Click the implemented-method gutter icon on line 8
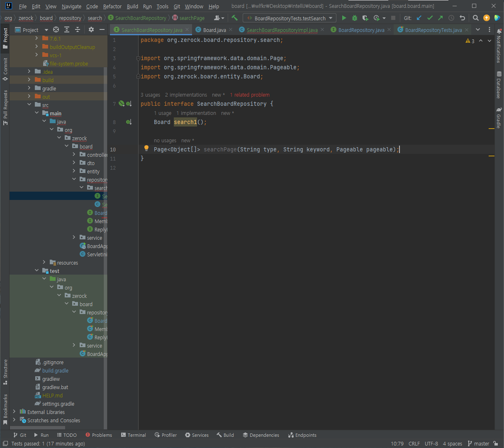The height and width of the screenshot is (448, 504). [129, 122]
